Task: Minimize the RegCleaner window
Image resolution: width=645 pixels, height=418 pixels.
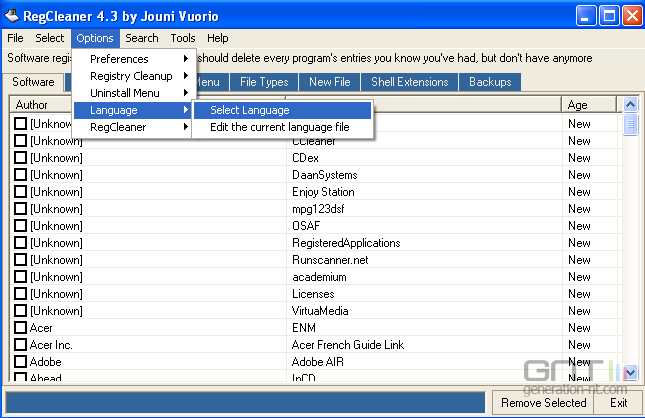Action: [586, 16]
